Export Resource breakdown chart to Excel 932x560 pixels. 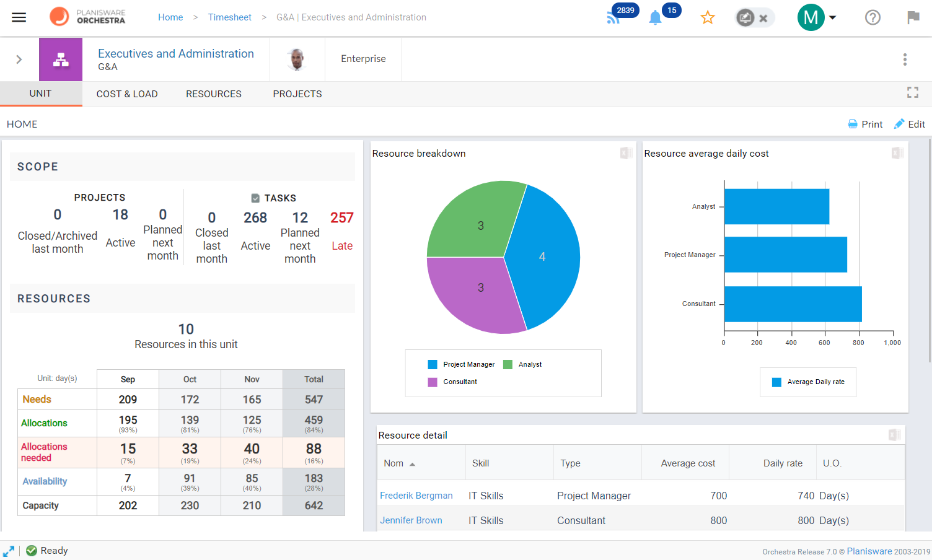626,153
